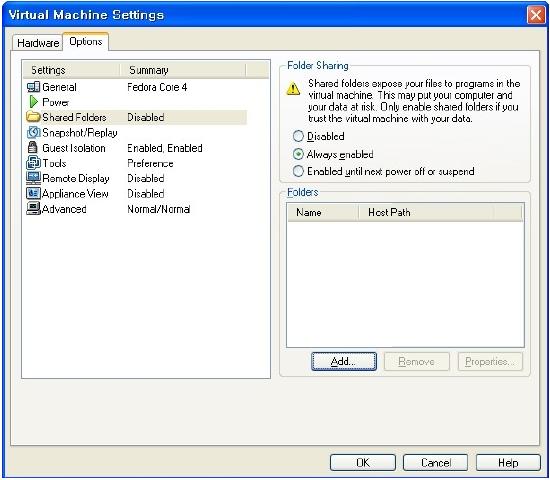Click the Advanced computer icon
This screenshot has height=480, width=550.
(33, 209)
